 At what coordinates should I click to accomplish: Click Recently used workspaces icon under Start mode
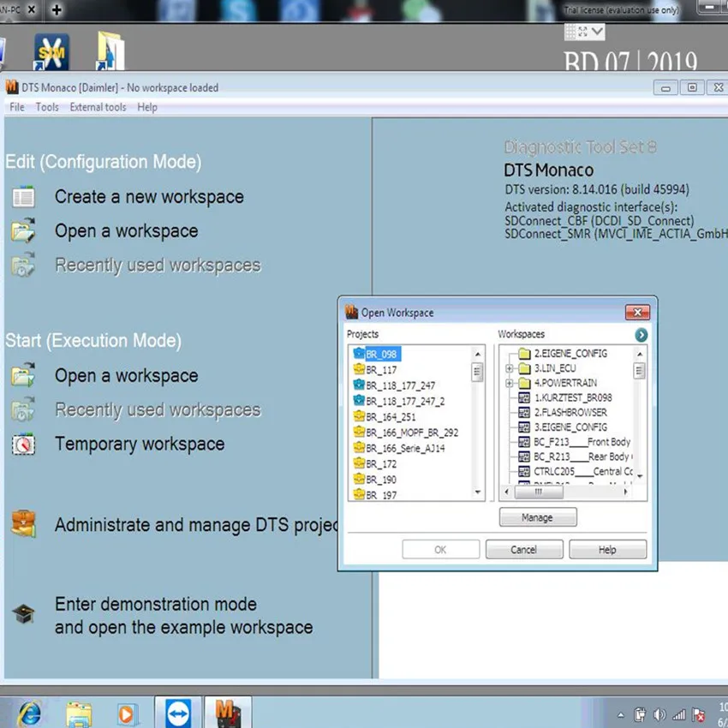(x=23, y=409)
